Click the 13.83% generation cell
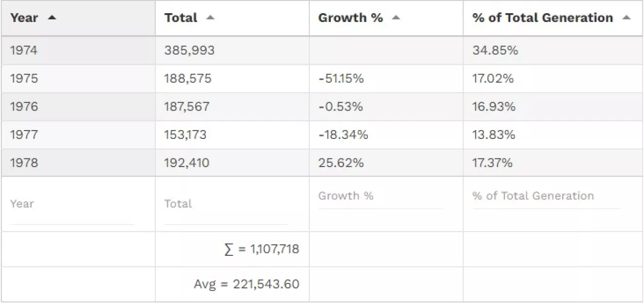This screenshot has width=644, height=305. point(493,135)
